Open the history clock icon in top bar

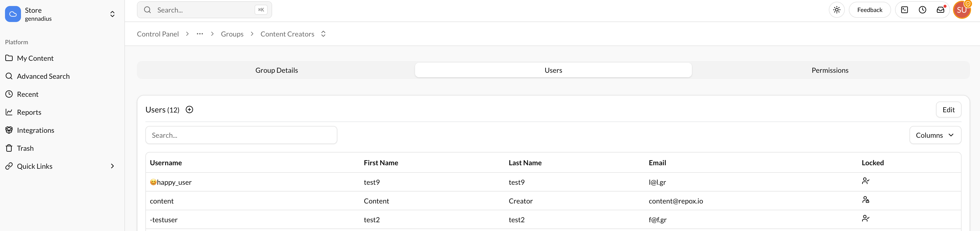tap(922, 9)
